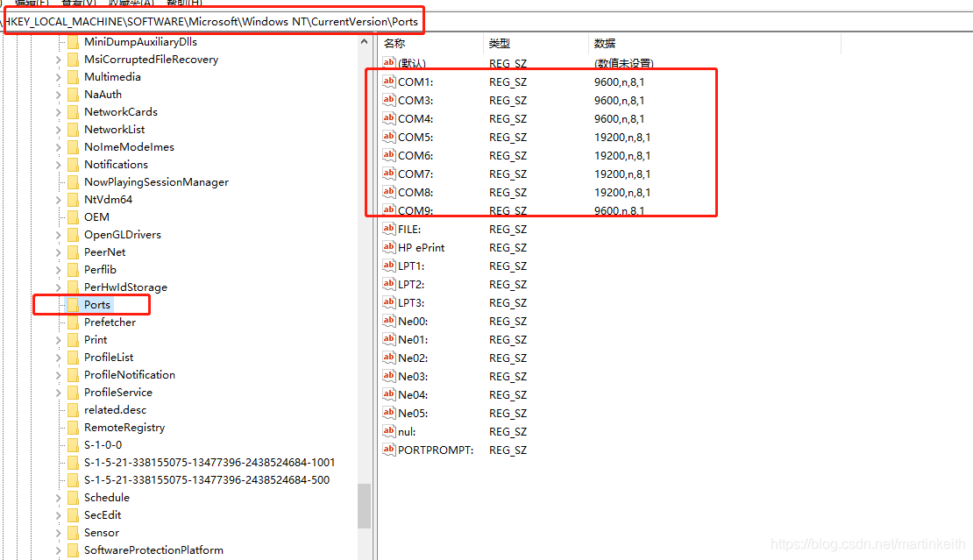Click the folder icon next to Multimedia
Image resolution: width=973 pixels, height=560 pixels.
(74, 77)
